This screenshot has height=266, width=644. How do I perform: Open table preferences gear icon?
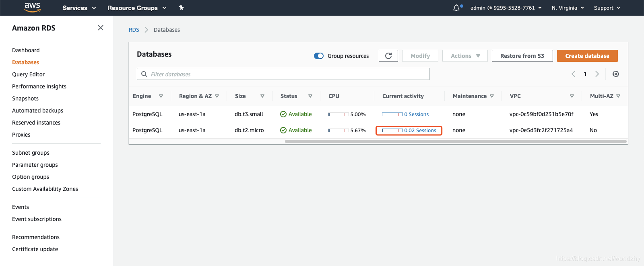(616, 74)
